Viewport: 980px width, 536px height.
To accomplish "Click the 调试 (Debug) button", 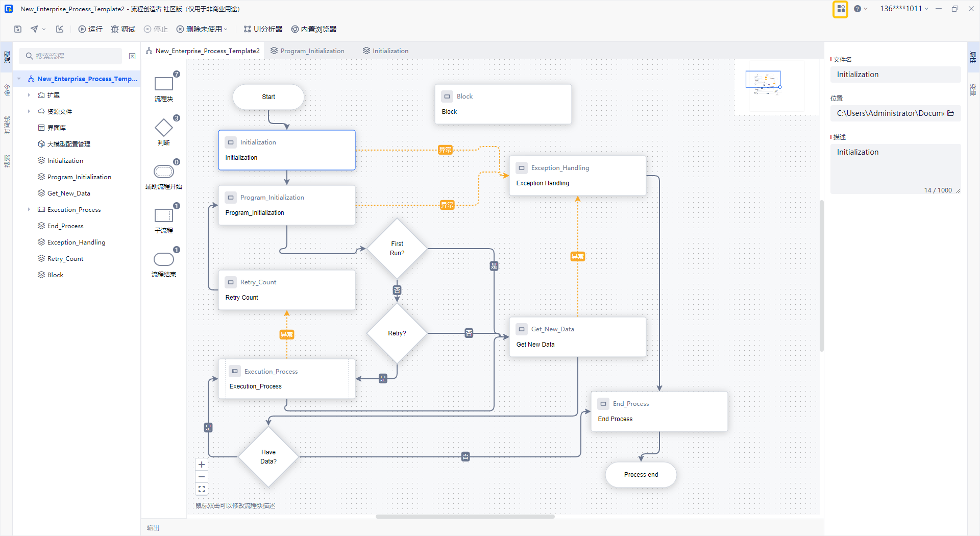I will (123, 29).
